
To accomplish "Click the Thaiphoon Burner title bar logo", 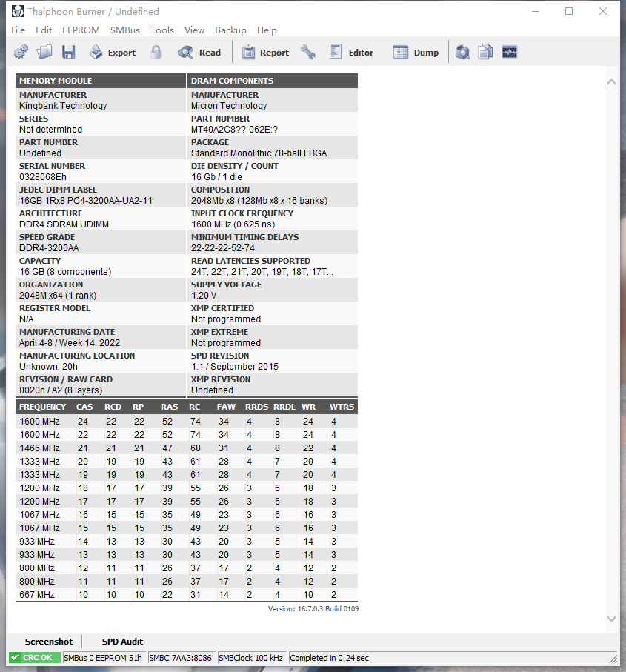I will 18,12.
